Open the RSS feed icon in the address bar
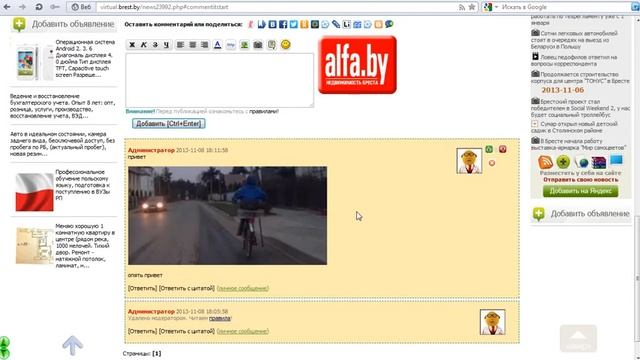This screenshot has width=640, height=360. click(462, 7)
